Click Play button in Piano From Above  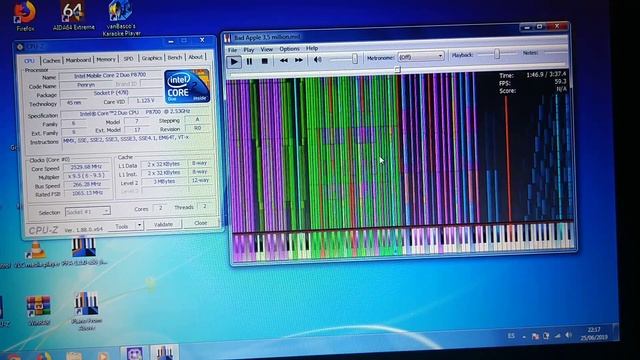coord(234,62)
